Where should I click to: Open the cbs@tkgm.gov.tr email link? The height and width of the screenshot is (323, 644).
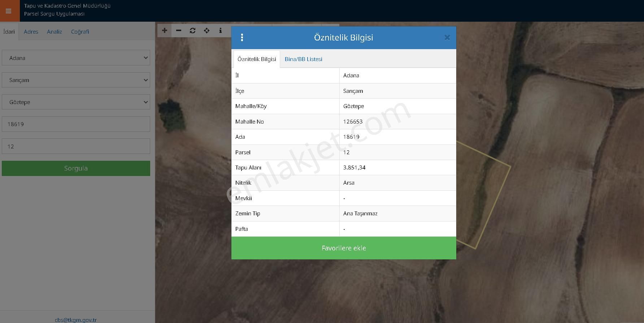(76, 320)
